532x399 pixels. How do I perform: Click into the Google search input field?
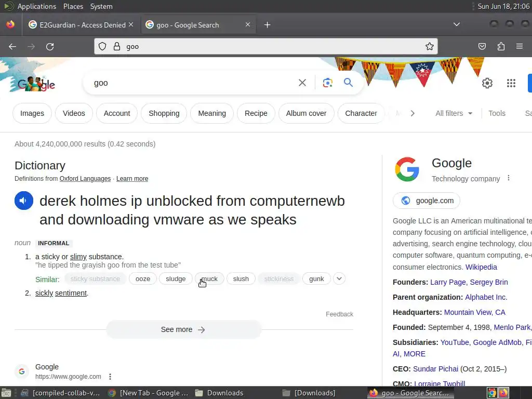click(193, 83)
